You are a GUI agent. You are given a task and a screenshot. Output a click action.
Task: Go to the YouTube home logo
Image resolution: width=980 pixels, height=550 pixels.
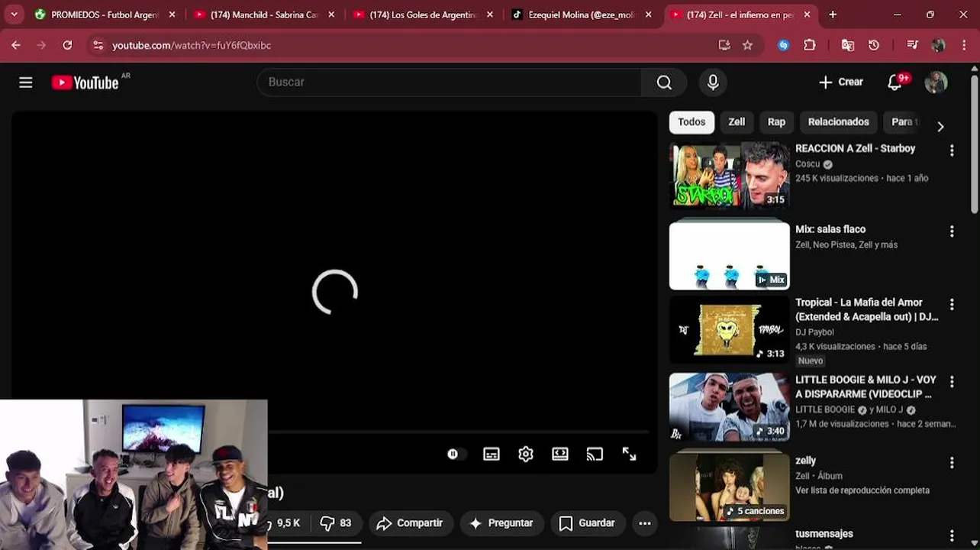coord(85,82)
